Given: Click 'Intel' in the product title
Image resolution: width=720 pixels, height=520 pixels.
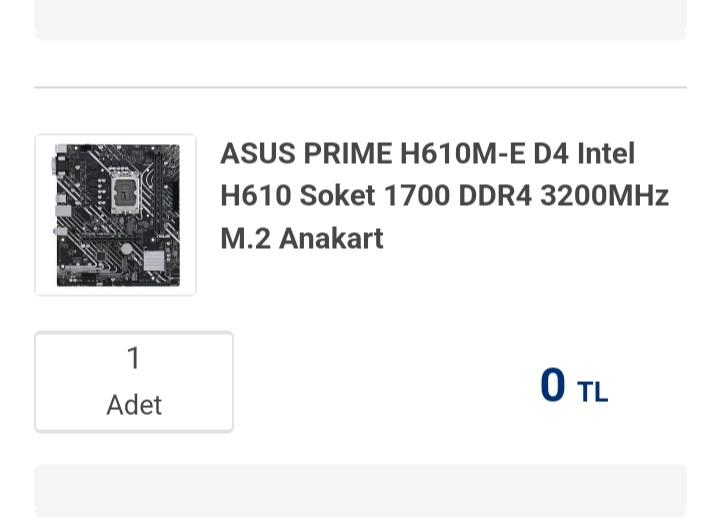Looking at the screenshot, I should coord(605,154).
